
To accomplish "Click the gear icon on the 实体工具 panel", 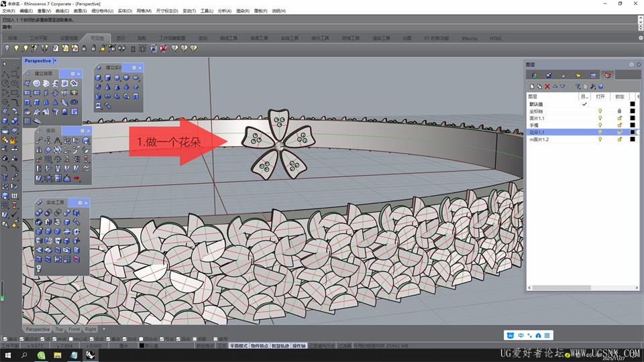I will (x=80, y=202).
